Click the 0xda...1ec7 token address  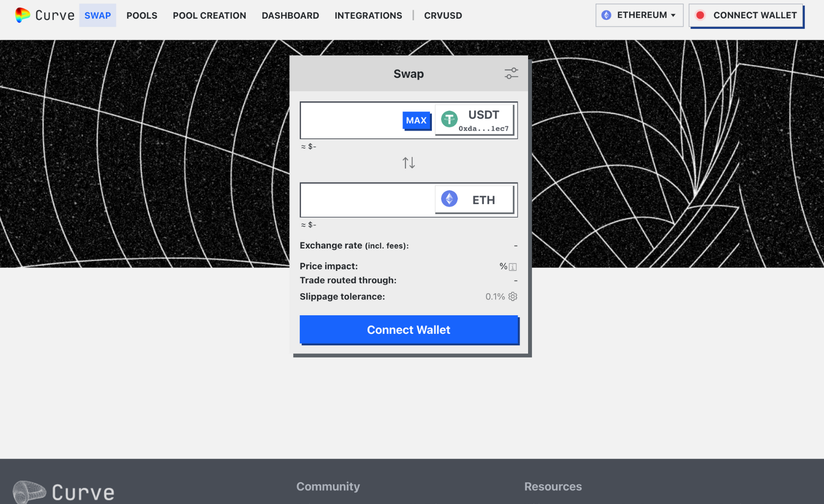point(483,129)
